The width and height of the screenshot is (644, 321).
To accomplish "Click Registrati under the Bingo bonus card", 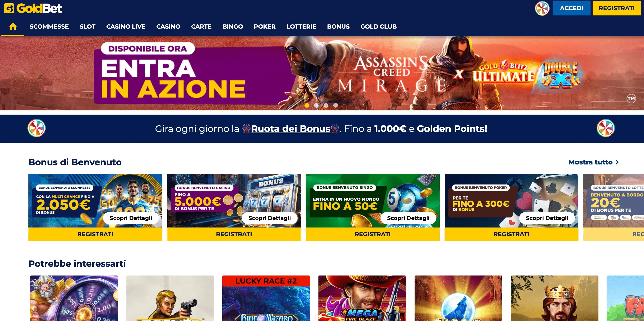I will pos(373,234).
